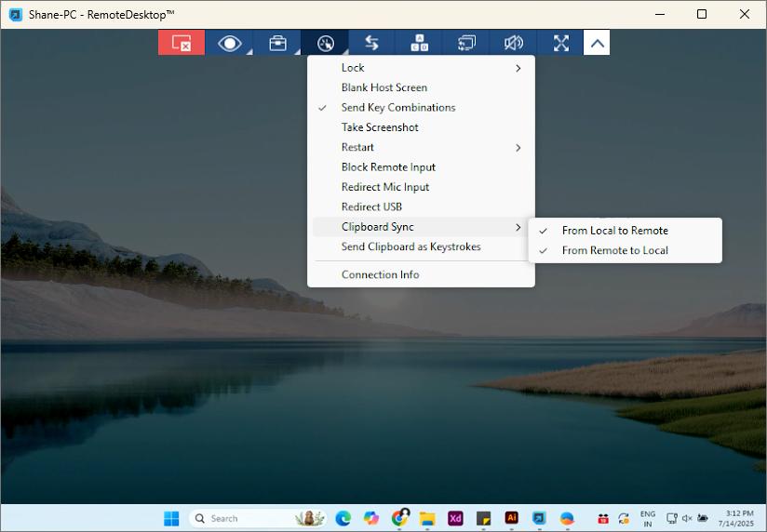Collapse the toolbar with the up chevron
This screenshot has width=767, height=532.
[597, 43]
